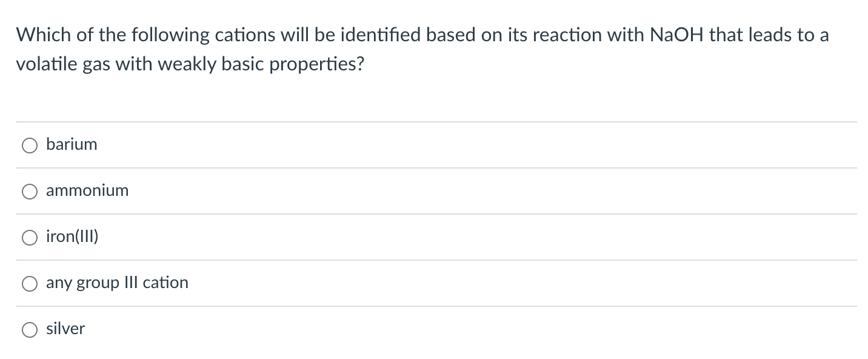Select the silver radio button
This screenshot has height=359, width=868.
(x=29, y=329)
